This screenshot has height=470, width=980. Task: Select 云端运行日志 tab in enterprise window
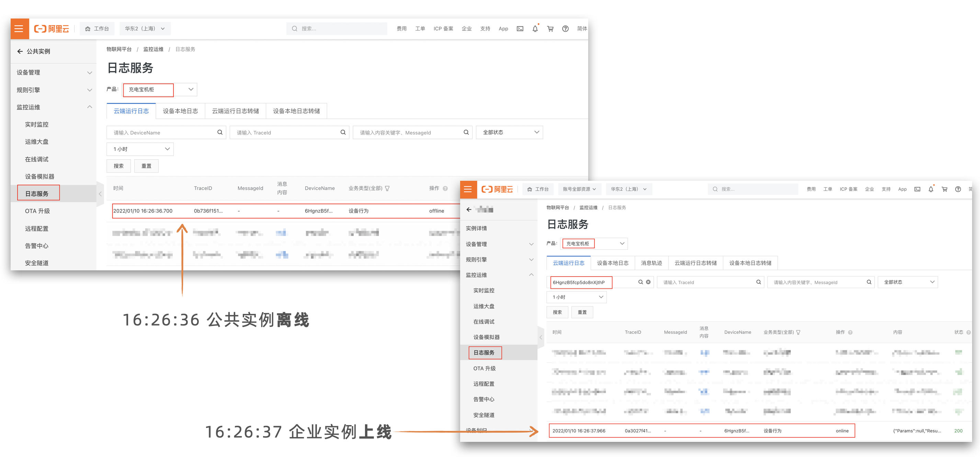pyautogui.click(x=568, y=263)
